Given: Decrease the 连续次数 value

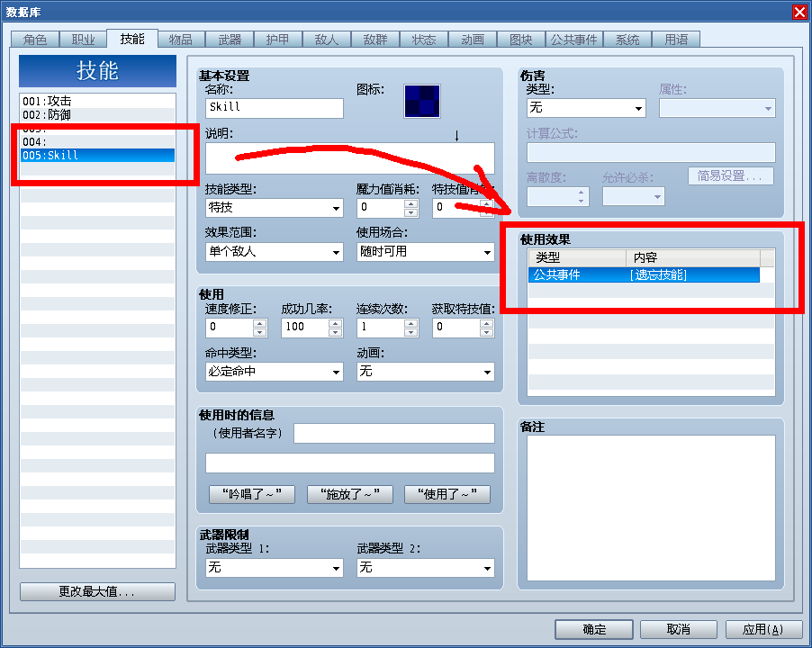Looking at the screenshot, I should [411, 332].
